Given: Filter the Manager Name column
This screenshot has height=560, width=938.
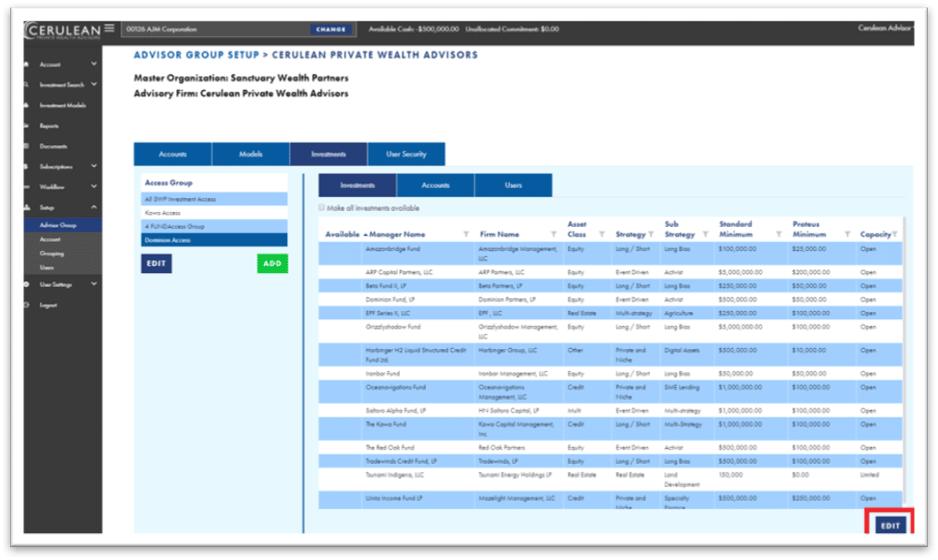Looking at the screenshot, I should tap(466, 234).
